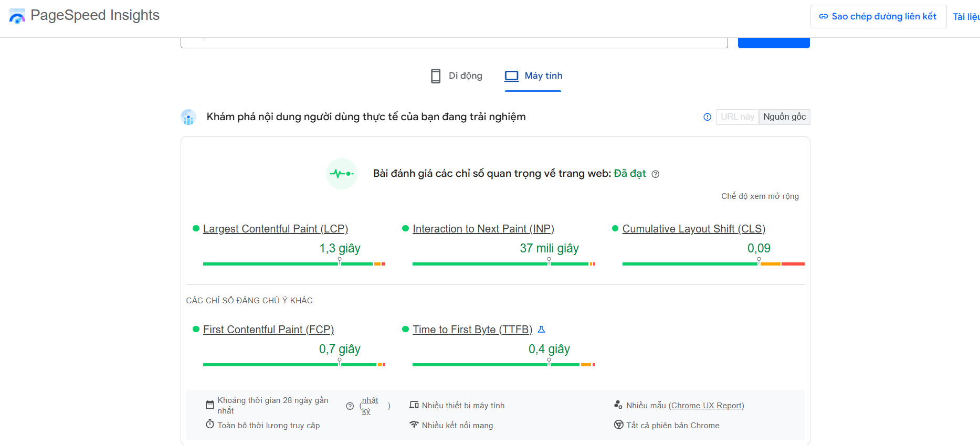The width and height of the screenshot is (980, 445).
Task: Open Largest Contentful Paint (LCP) link
Action: [x=276, y=229]
